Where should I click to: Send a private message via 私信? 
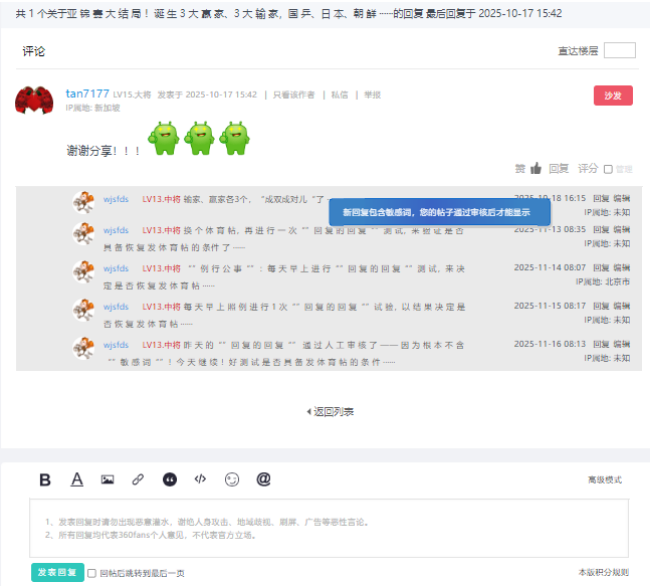339,95
